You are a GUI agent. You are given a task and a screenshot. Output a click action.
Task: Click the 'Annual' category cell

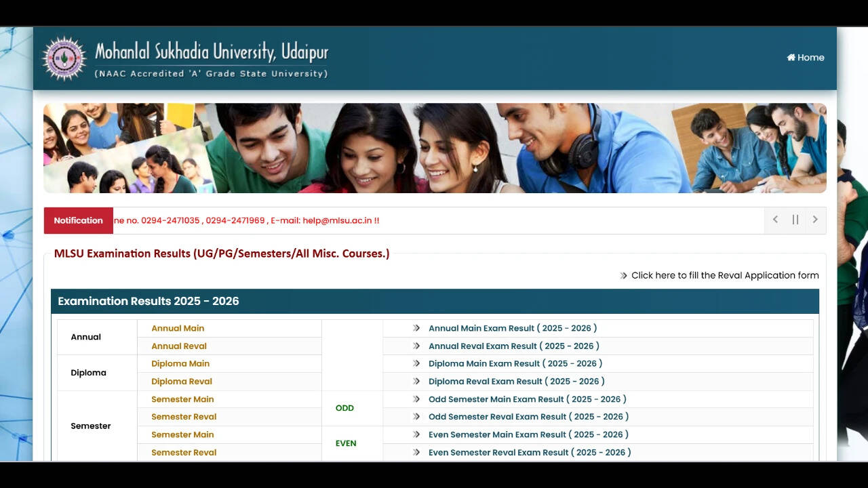point(97,337)
